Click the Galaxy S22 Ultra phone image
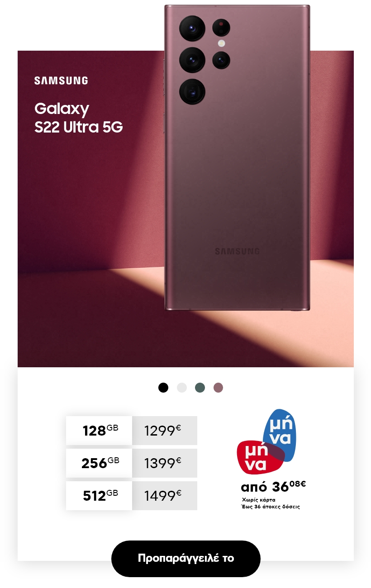This screenshot has width=371, height=588. 237,157
